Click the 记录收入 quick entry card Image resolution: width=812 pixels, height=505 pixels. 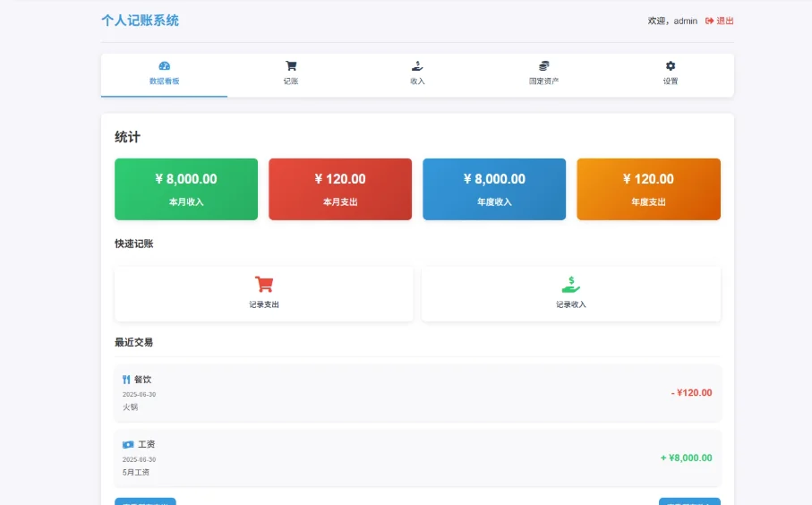[x=571, y=294]
